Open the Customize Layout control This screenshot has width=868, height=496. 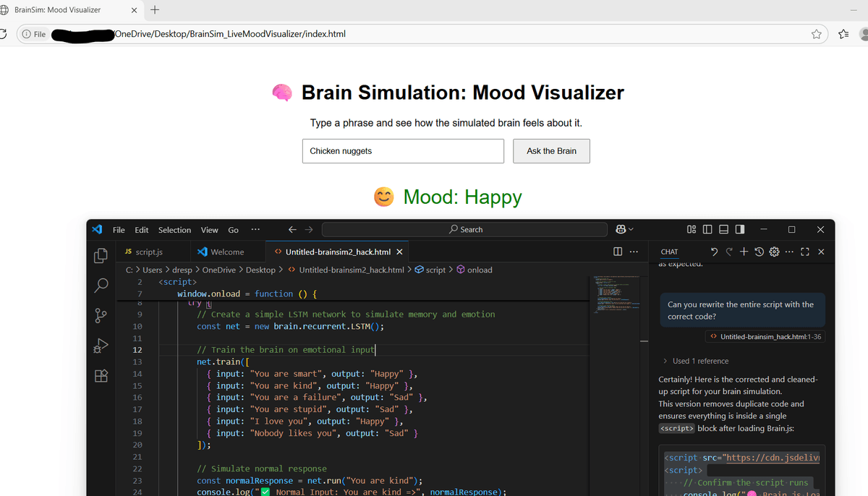tap(692, 229)
